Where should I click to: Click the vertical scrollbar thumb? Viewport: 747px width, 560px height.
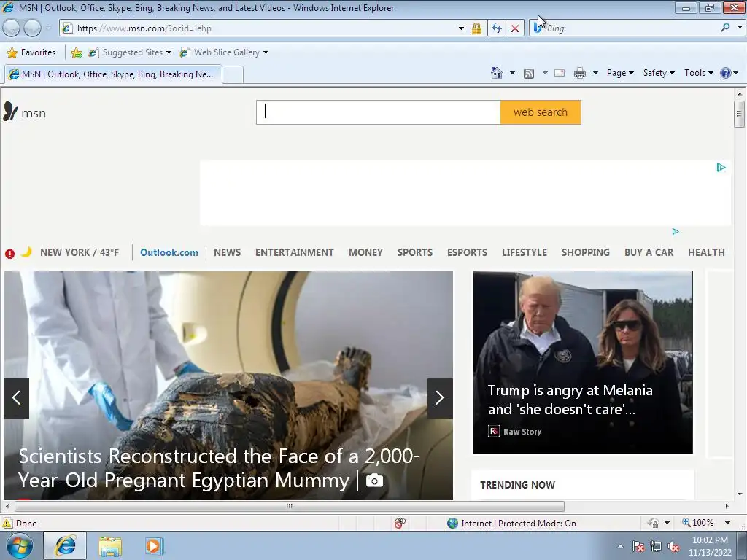pyautogui.click(x=739, y=113)
